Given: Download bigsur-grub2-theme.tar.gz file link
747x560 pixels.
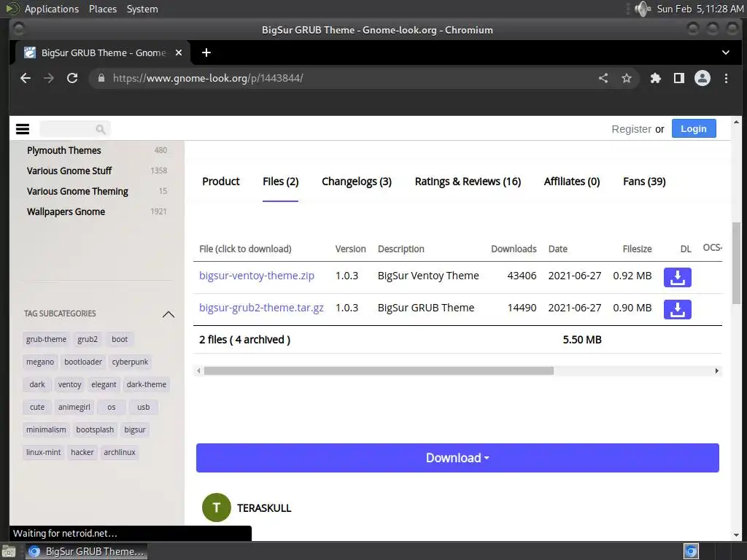Looking at the screenshot, I should [261, 308].
